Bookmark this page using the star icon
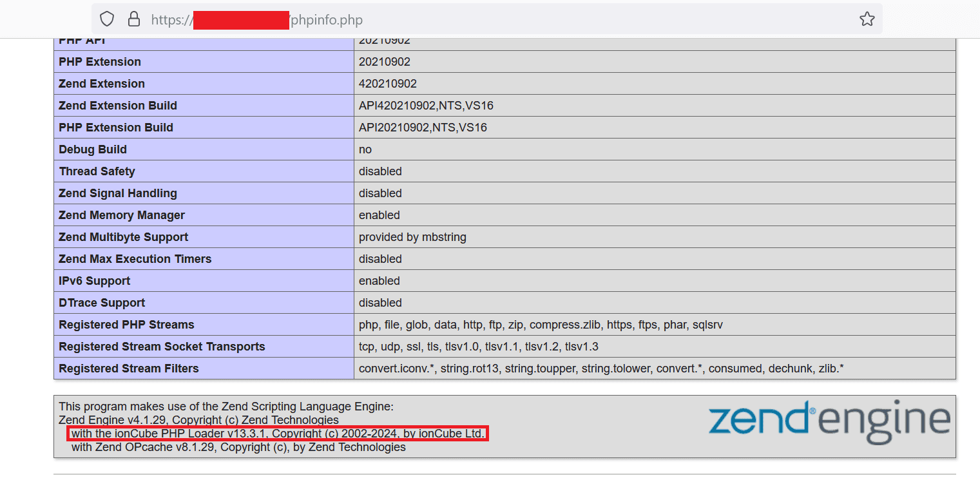 click(866, 19)
